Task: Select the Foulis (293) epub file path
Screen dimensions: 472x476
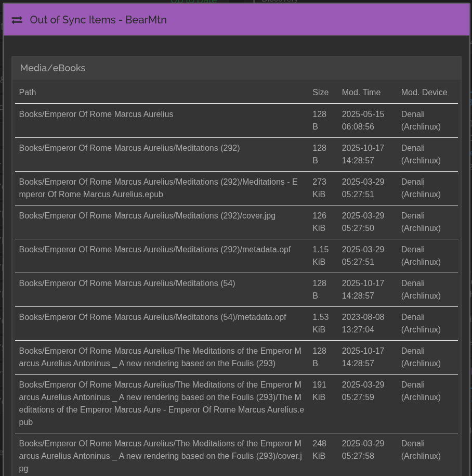Action: 161,403
